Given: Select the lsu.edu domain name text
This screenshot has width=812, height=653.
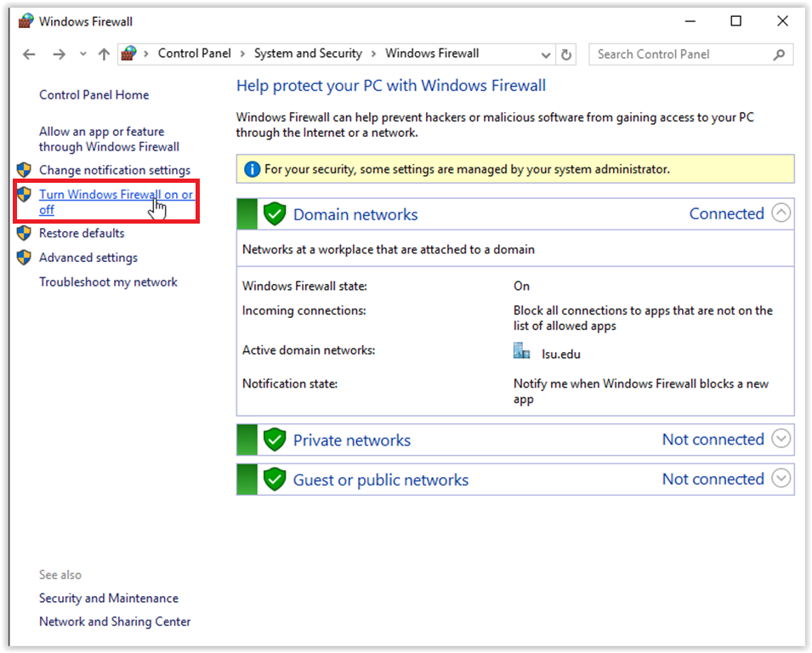Looking at the screenshot, I should point(561,355).
